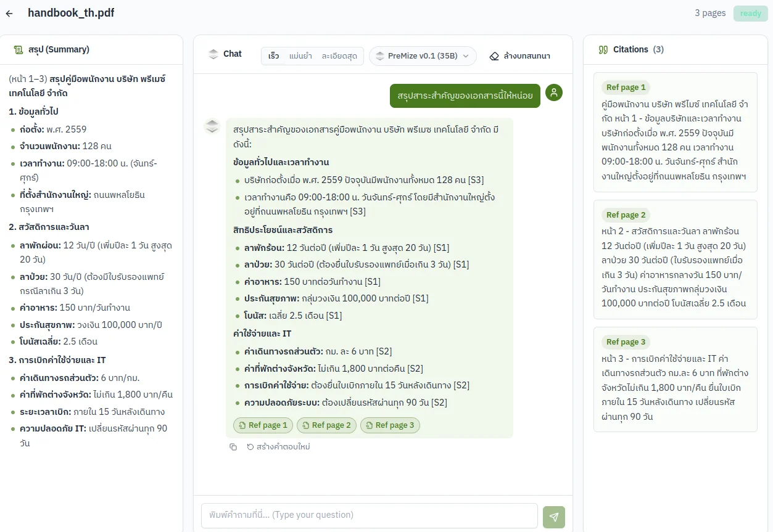
Task: Open the PreMize v0.1 (35B) model dropdown
Action: [423, 56]
